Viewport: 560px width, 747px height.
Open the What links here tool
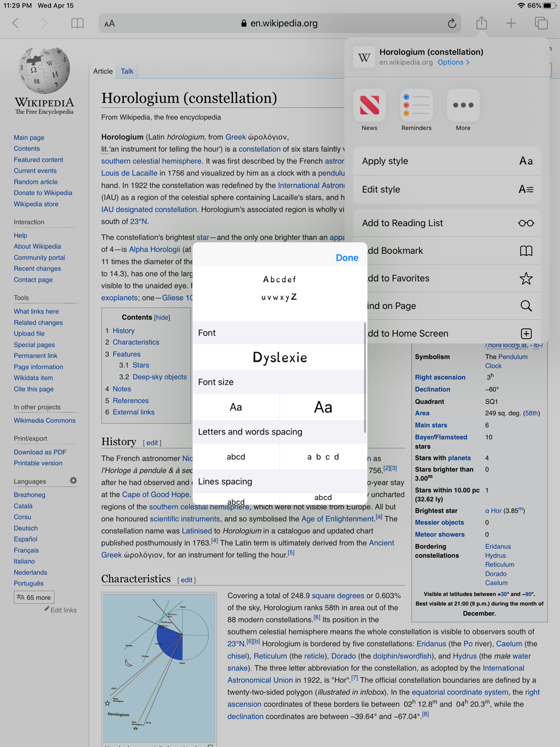pyautogui.click(x=36, y=312)
